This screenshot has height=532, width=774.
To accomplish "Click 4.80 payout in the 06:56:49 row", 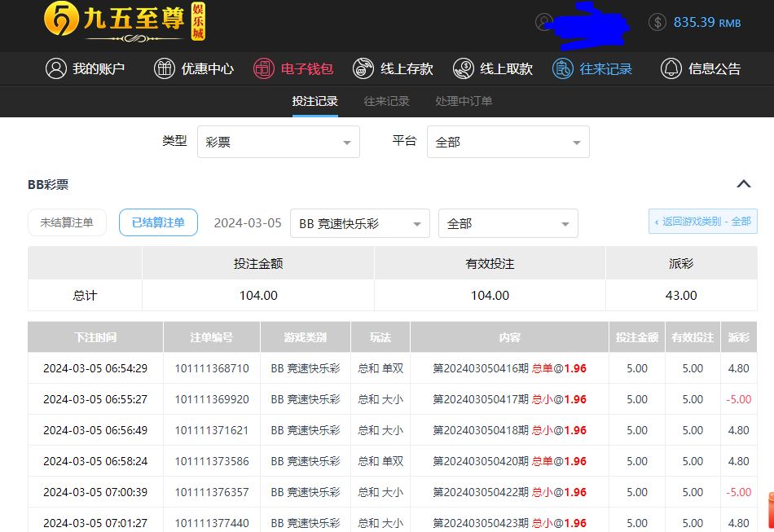I will 738,430.
